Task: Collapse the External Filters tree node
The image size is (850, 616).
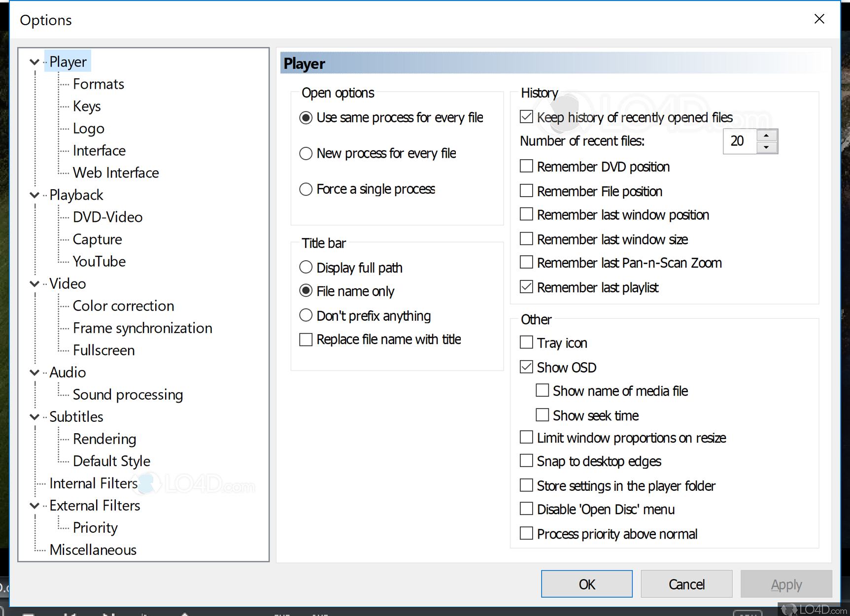Action: point(34,506)
